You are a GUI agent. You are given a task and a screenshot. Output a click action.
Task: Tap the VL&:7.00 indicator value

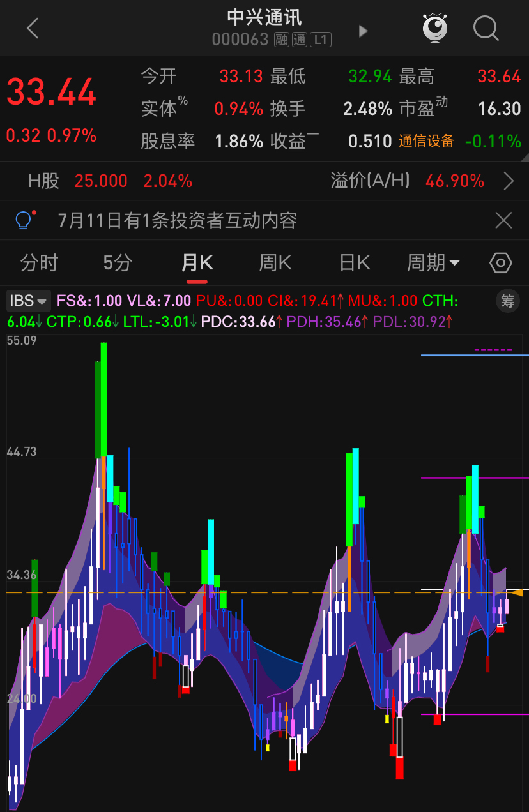tap(158, 300)
